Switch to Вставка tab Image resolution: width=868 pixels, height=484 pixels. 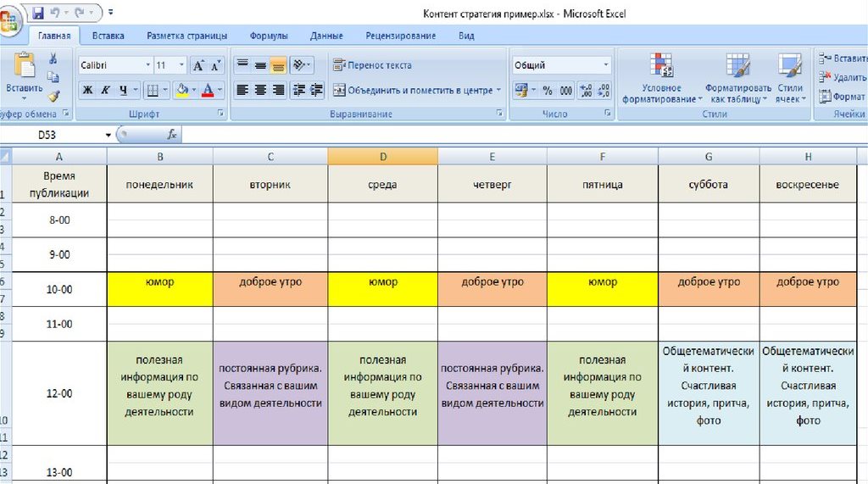pyautogui.click(x=108, y=36)
